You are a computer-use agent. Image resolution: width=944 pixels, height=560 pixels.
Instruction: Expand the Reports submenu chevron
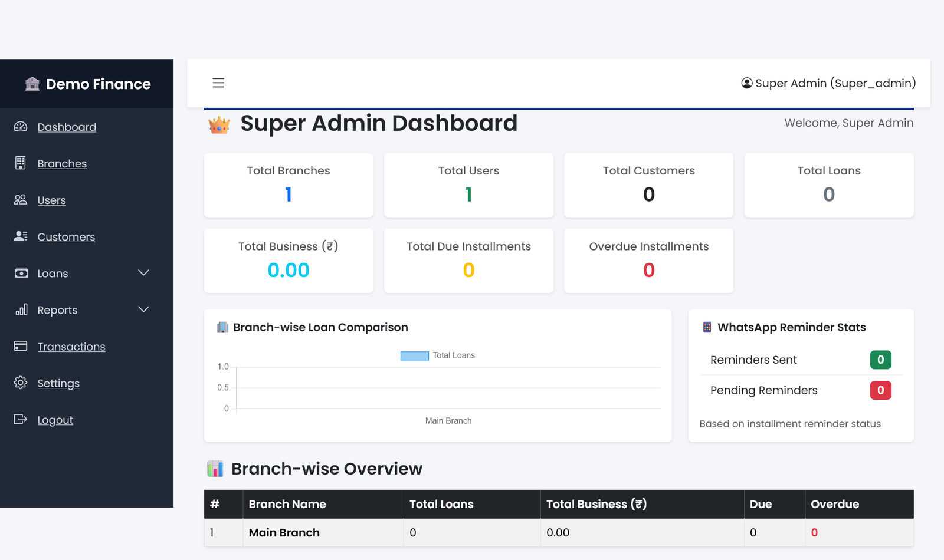(143, 309)
